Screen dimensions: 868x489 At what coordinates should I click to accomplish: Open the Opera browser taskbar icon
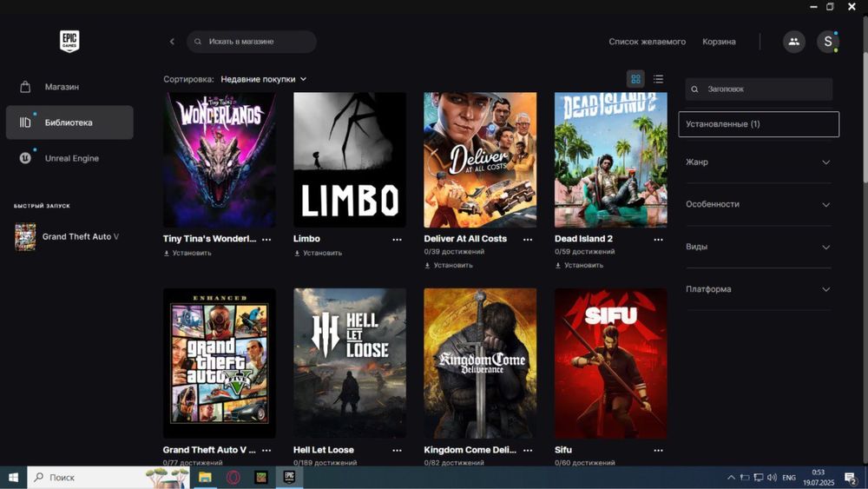click(x=233, y=478)
